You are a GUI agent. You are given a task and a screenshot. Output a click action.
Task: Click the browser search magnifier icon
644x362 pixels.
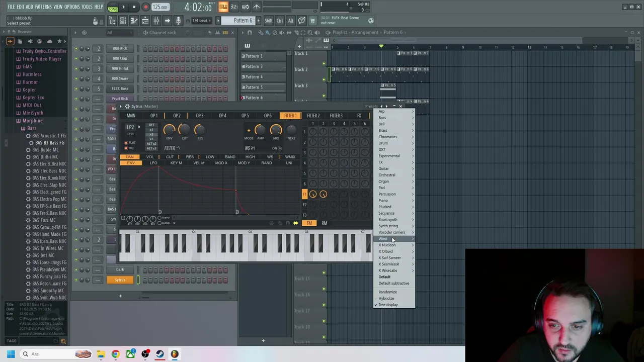[x=63, y=341]
